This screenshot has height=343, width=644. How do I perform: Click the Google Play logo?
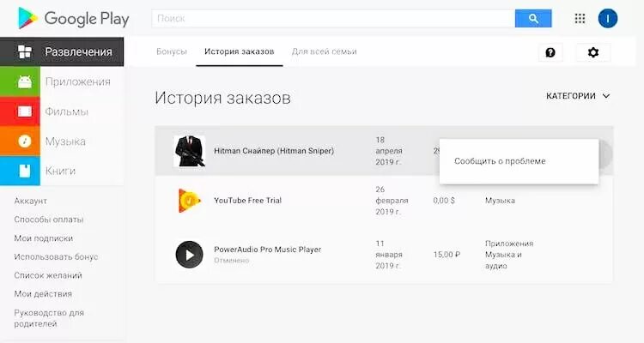[x=74, y=19]
